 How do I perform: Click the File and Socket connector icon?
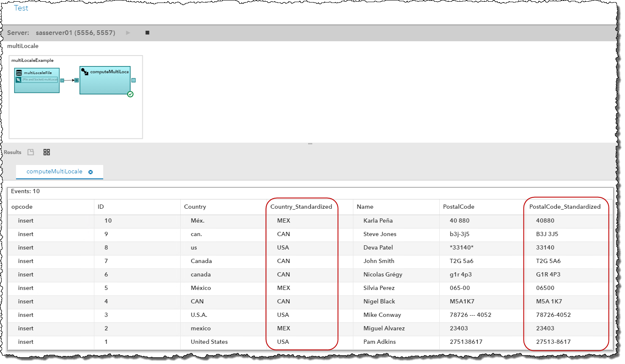(x=19, y=80)
